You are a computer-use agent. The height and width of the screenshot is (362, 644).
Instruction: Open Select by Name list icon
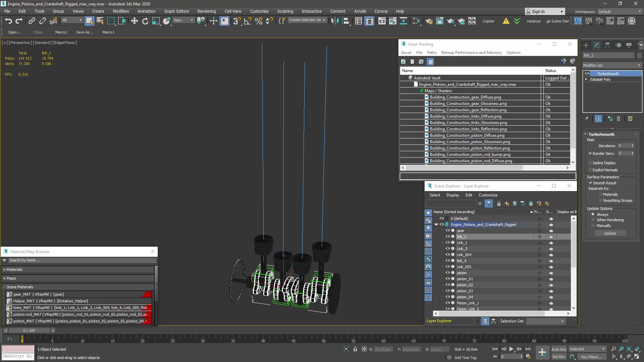click(100, 21)
